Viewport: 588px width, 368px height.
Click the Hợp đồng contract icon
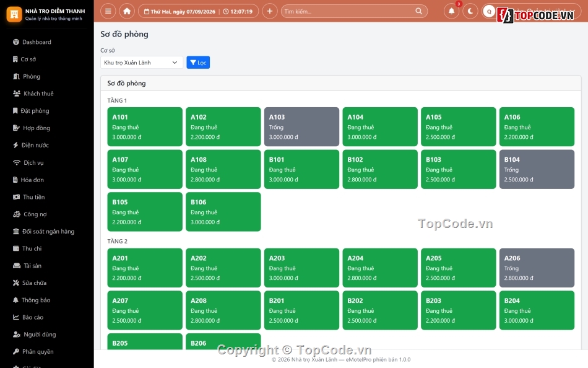coord(16,128)
